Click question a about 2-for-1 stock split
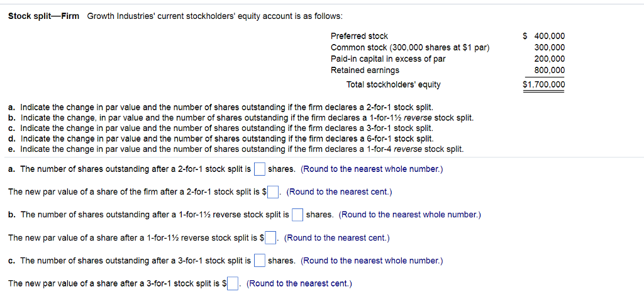Viewport: 644px width, 301px height. tap(221, 108)
